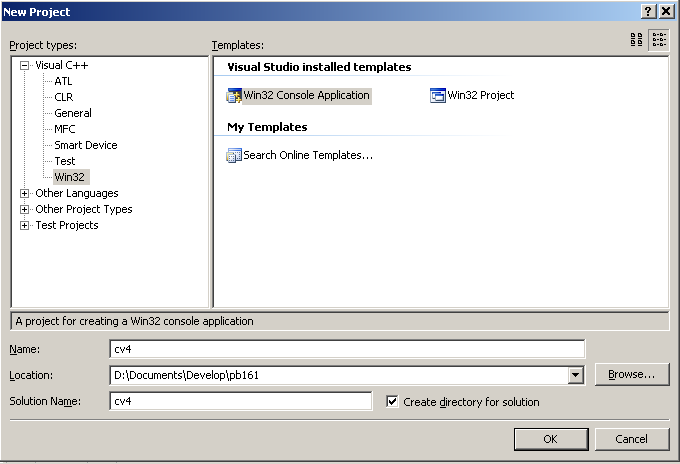Switch templates to small icons view
The width and height of the screenshot is (680, 464).
[659, 39]
